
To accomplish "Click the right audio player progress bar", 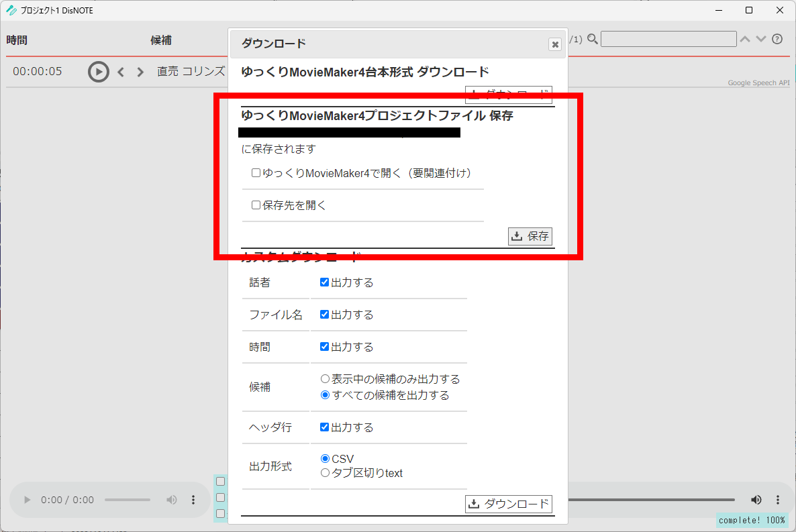I will pyautogui.click(x=651, y=500).
